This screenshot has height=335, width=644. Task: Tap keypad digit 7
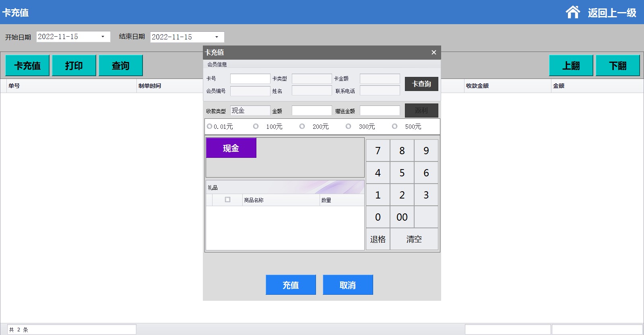pyautogui.click(x=378, y=151)
